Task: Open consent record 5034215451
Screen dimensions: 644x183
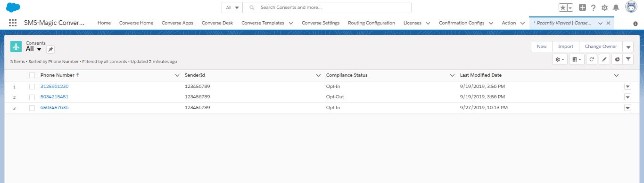Action: 54,97
